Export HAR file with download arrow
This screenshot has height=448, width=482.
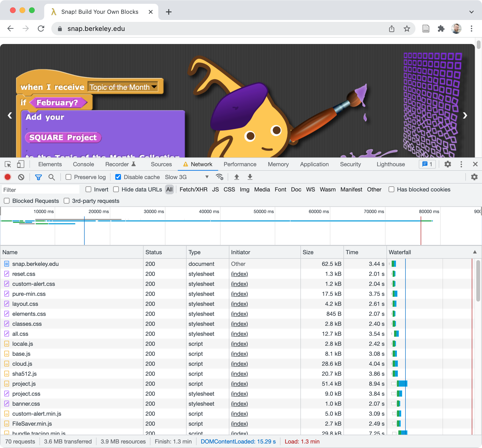[x=250, y=177]
